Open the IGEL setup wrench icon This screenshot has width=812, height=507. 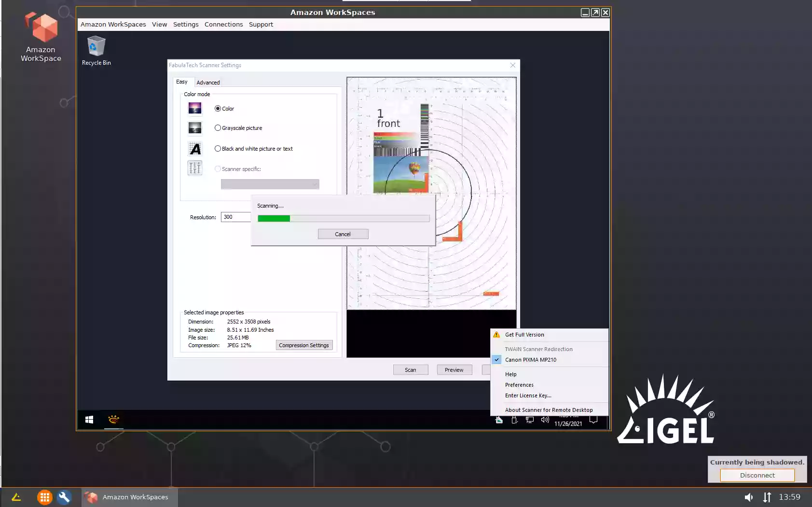pos(64,497)
